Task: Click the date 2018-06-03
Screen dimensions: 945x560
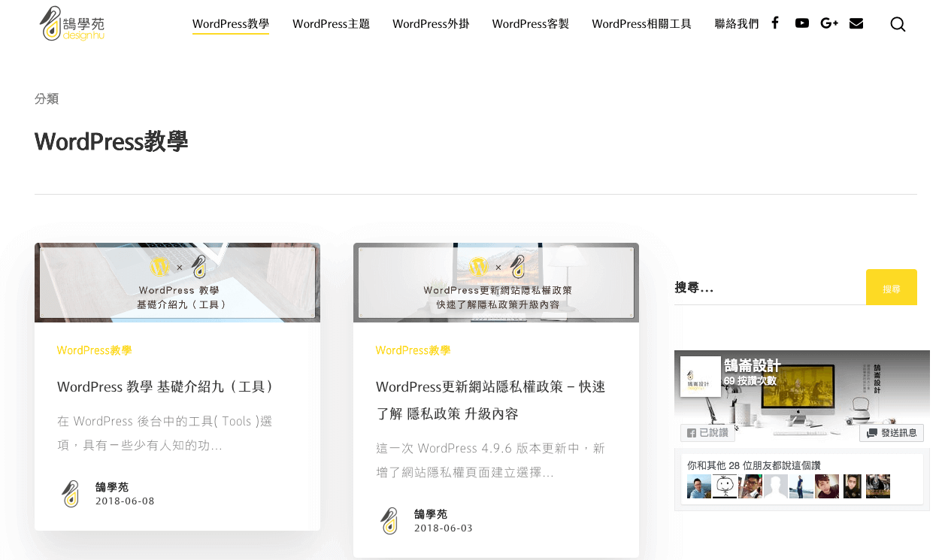Action: 444,528
